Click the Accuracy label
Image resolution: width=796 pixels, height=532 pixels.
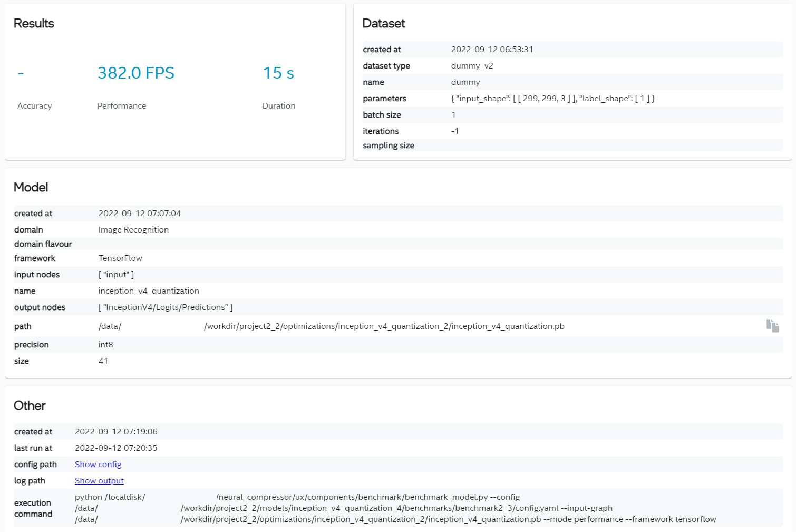click(35, 105)
